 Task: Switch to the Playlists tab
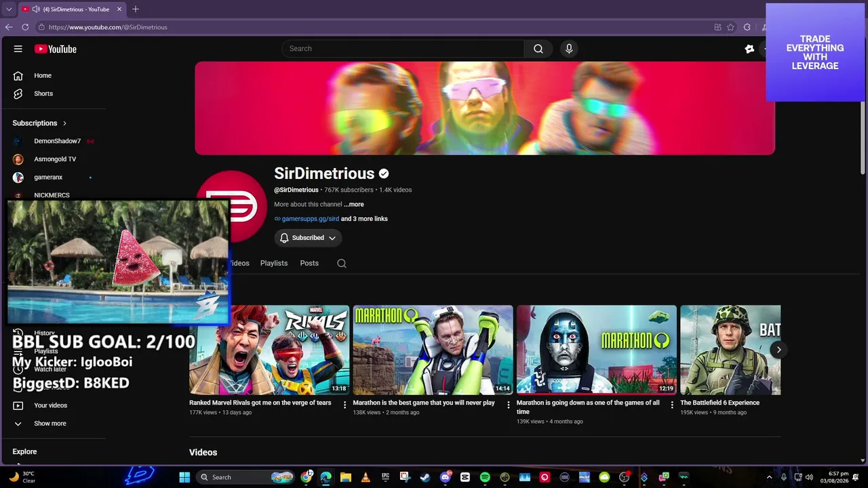[274, 263]
